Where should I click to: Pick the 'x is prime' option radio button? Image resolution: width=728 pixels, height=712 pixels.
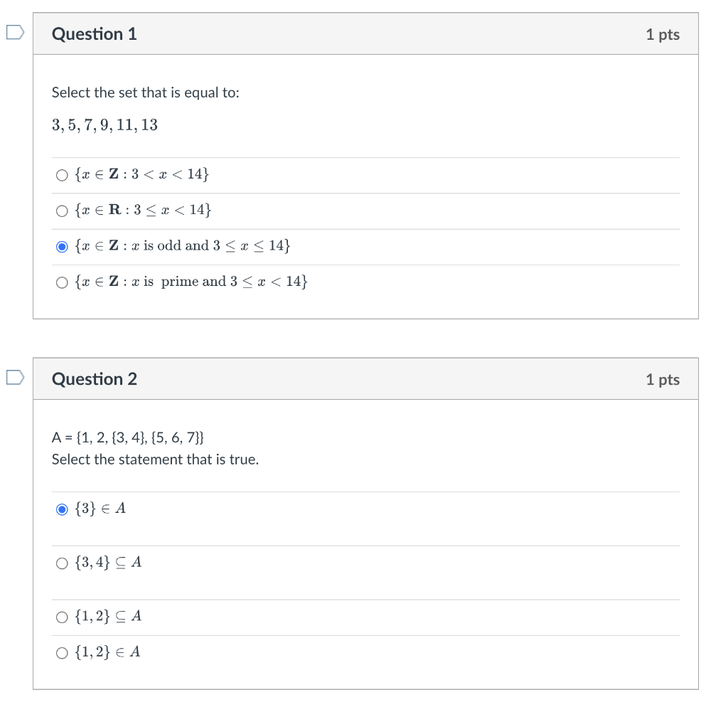(x=62, y=282)
